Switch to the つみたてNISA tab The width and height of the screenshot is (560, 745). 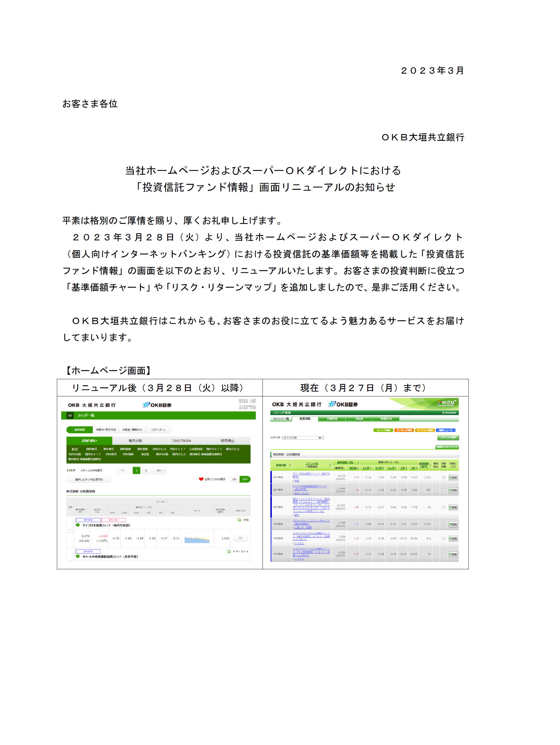click(181, 440)
